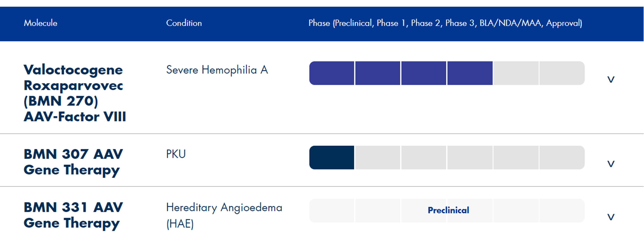Open BMN 307 AAV Gene Therapy title
The width and height of the screenshot is (644, 242).
pos(73,162)
